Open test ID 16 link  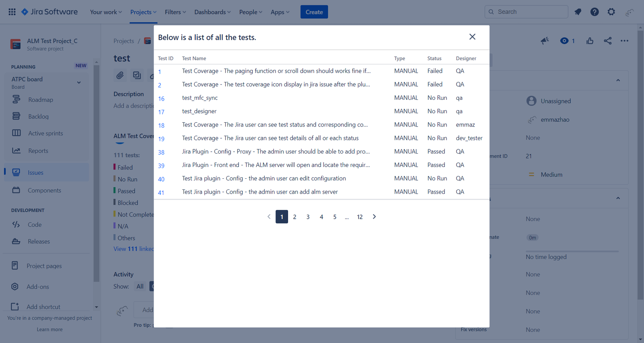tap(161, 99)
